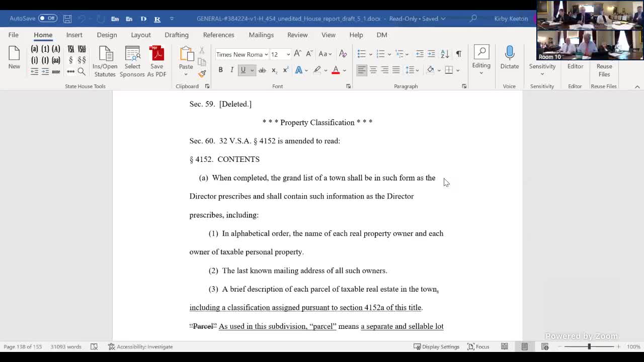
Task: Start Dictate voice input
Action: tap(509, 58)
